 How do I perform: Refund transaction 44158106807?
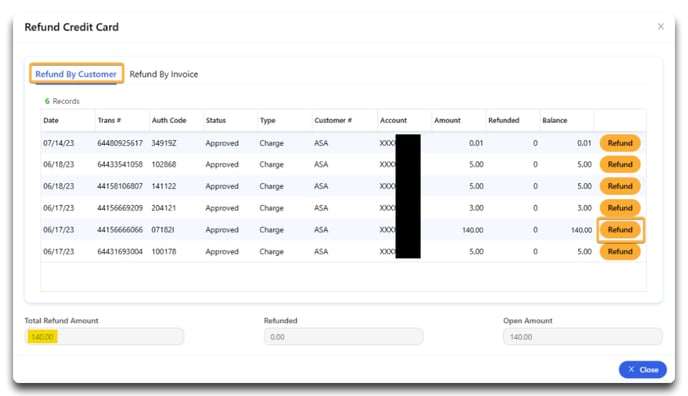click(x=620, y=186)
